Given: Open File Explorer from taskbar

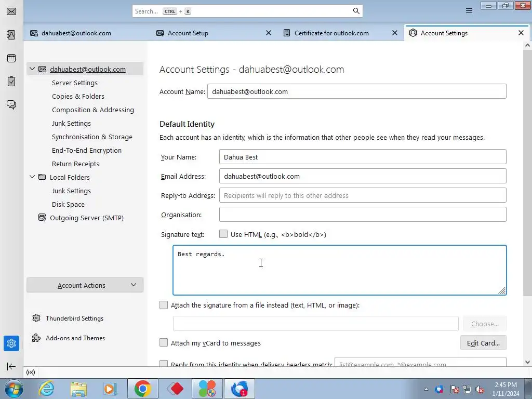Looking at the screenshot, I should (78, 389).
